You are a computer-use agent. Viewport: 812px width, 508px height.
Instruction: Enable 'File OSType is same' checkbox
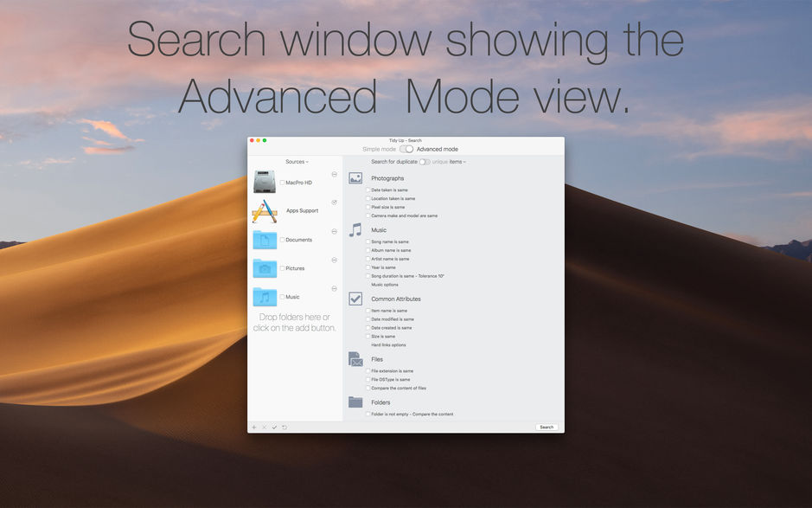coord(368,379)
